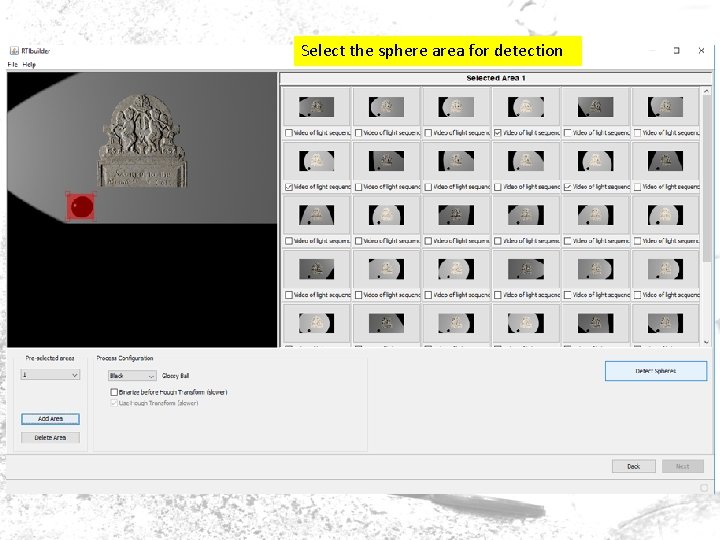Select third row, first column thumbnail
The height and width of the screenshot is (540, 720).
pos(316,215)
